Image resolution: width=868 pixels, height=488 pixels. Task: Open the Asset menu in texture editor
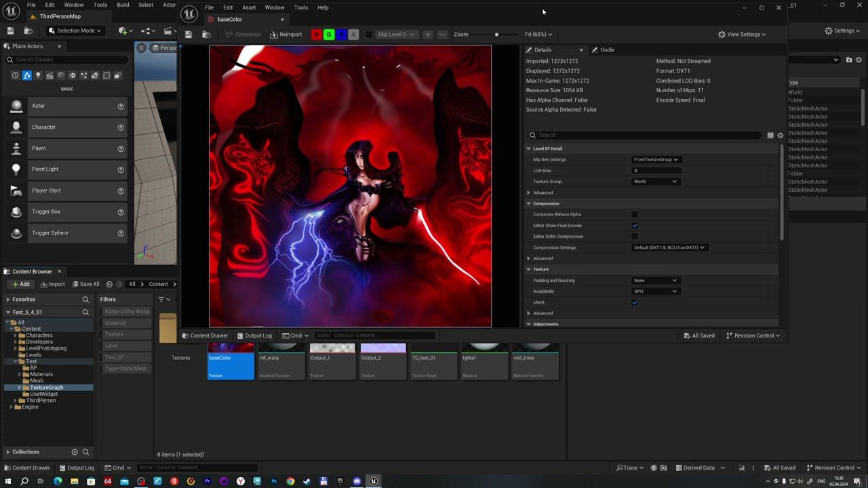pos(249,7)
